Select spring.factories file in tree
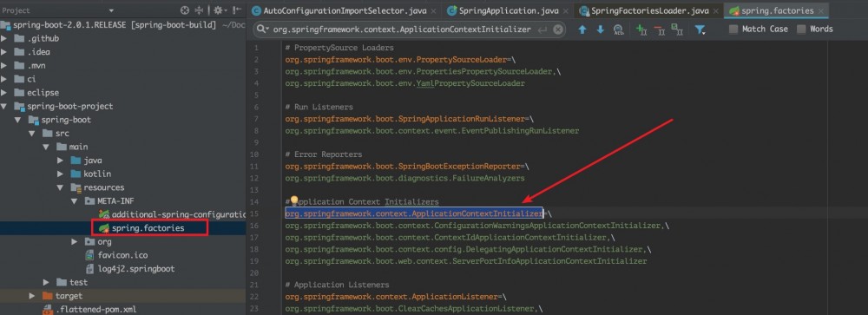The image size is (868, 315). click(x=148, y=228)
